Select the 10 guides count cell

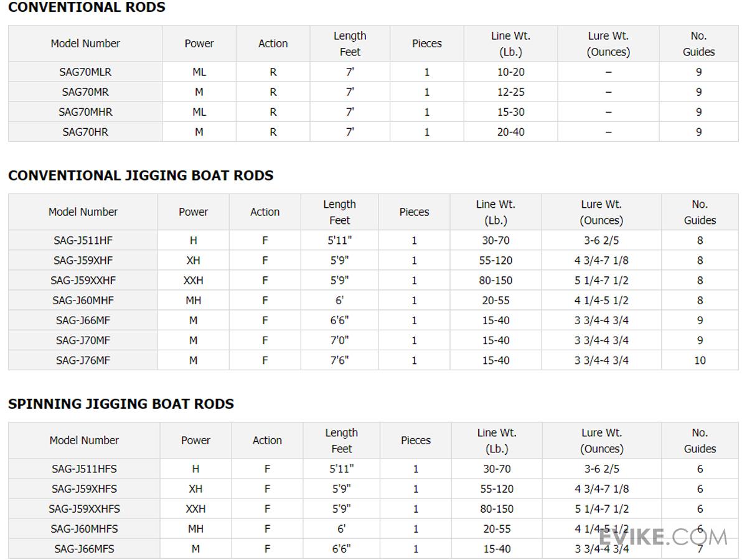pyautogui.click(x=700, y=360)
